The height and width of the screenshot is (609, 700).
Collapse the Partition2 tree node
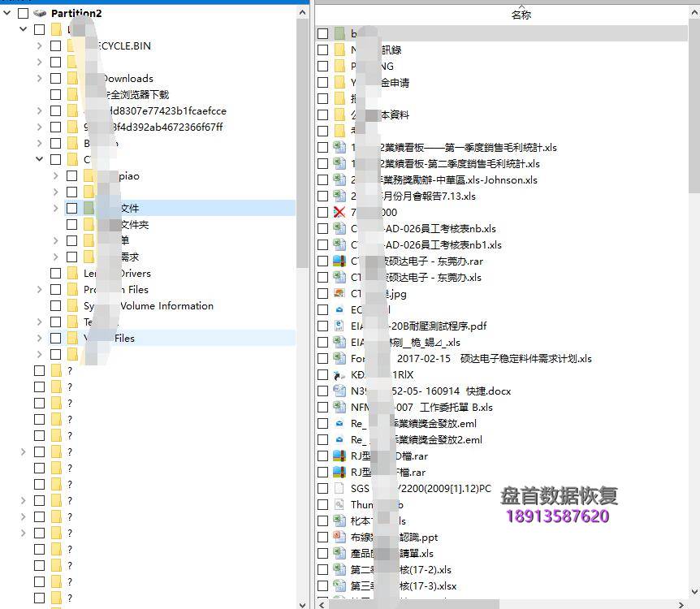point(6,13)
